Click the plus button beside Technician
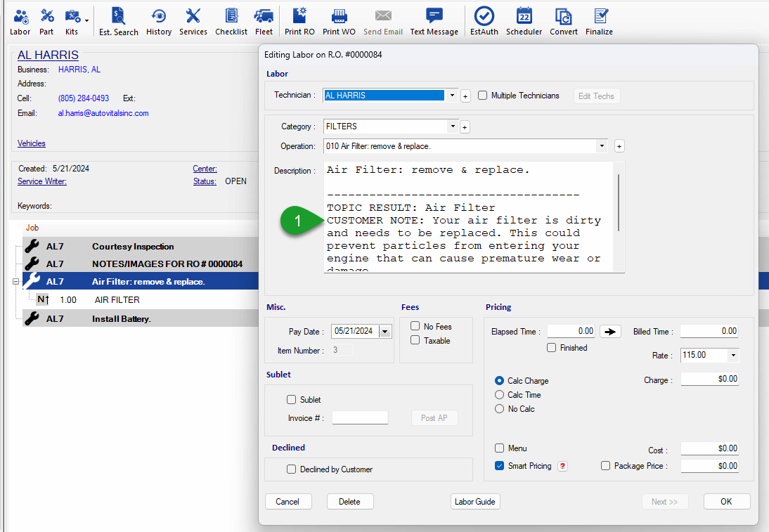This screenshot has width=769, height=532. coord(465,96)
